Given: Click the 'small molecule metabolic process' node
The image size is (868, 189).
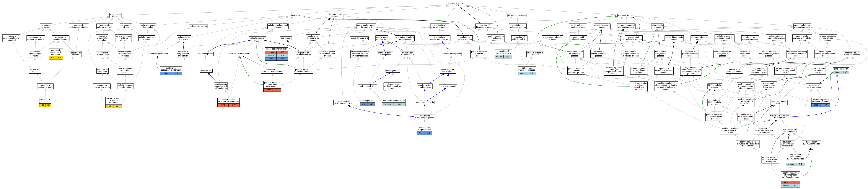Looking at the screenshot, I should coord(578,26).
